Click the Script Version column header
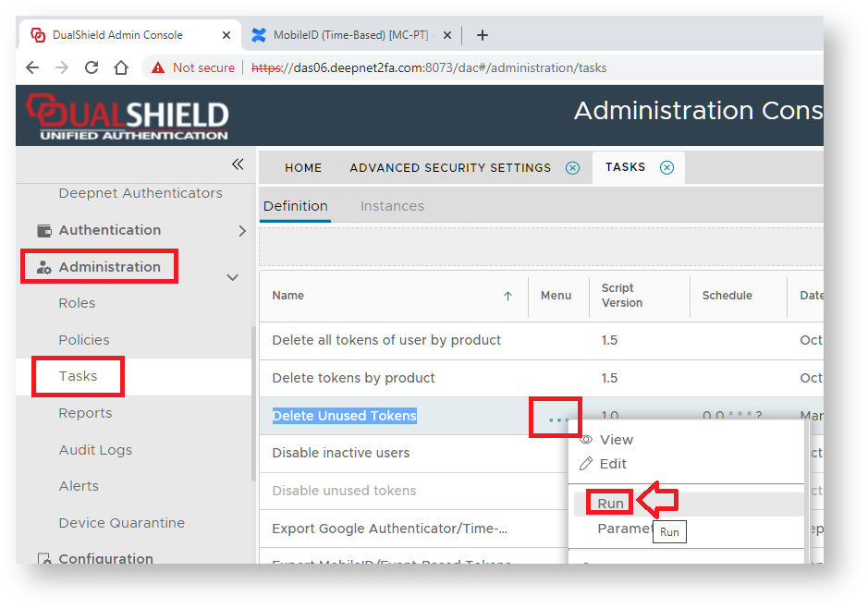Image resolution: width=868 pixels, height=608 pixels. (622, 296)
